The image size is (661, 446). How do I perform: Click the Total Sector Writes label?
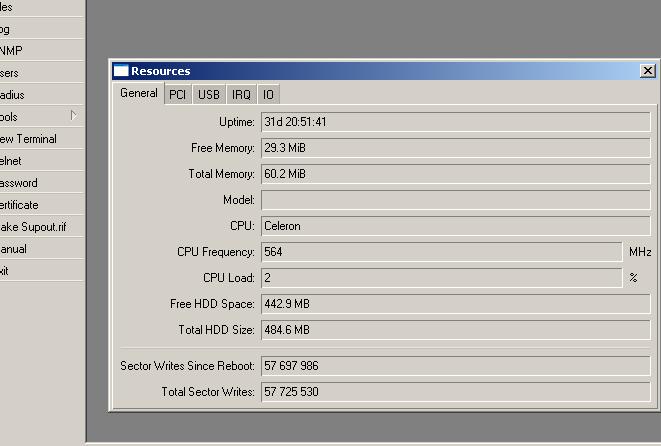208,392
